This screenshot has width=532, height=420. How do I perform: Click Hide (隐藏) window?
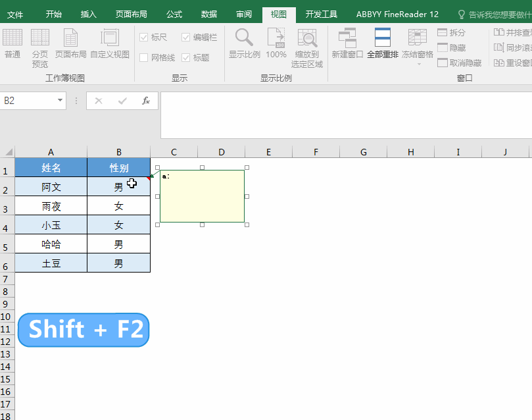(x=452, y=48)
